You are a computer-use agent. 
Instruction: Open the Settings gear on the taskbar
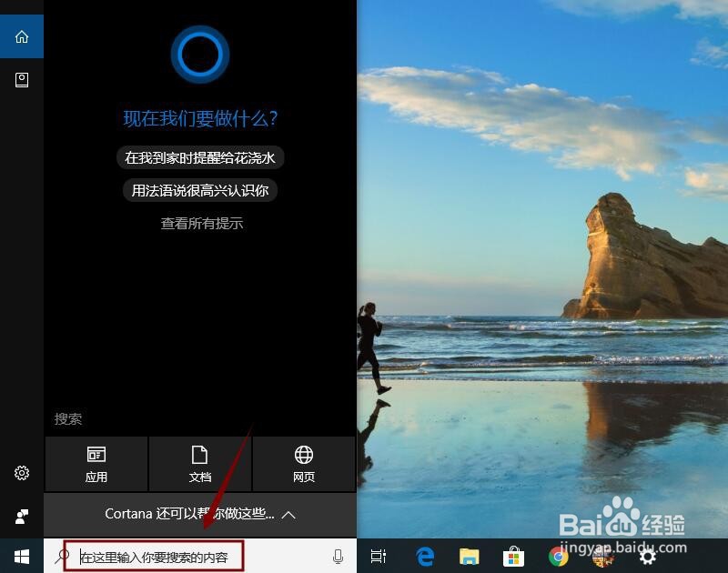coord(647,557)
